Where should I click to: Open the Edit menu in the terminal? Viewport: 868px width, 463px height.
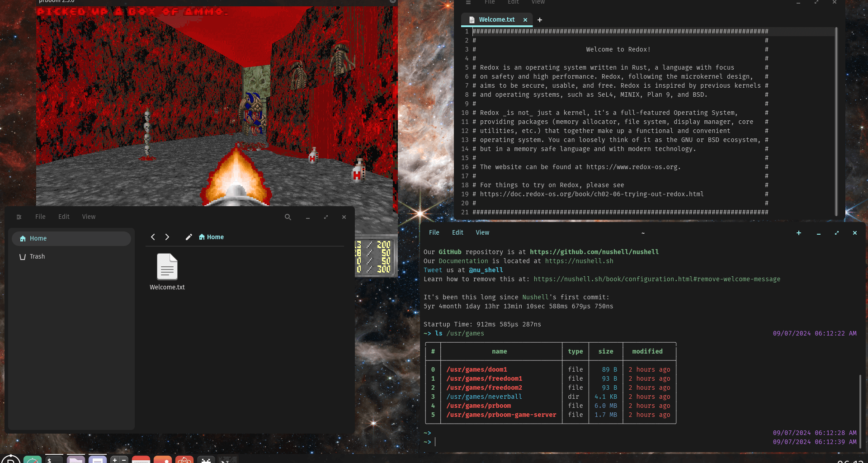(458, 232)
